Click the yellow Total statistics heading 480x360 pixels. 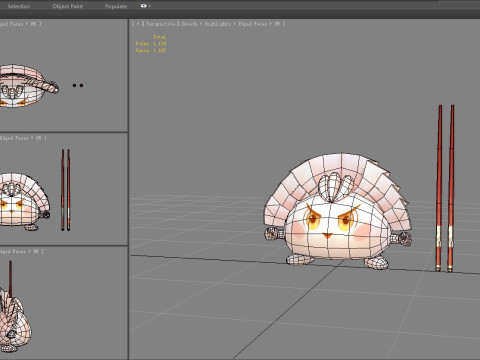[159, 37]
